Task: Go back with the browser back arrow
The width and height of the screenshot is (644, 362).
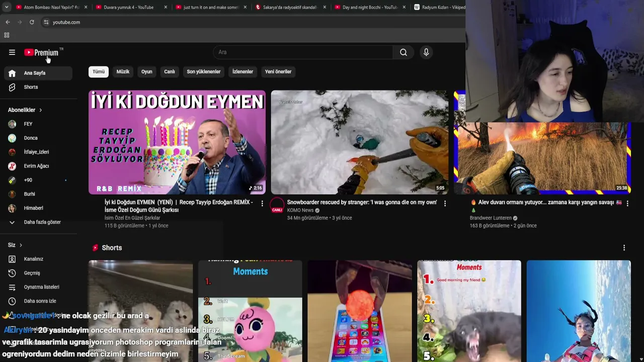Action: click(8, 22)
